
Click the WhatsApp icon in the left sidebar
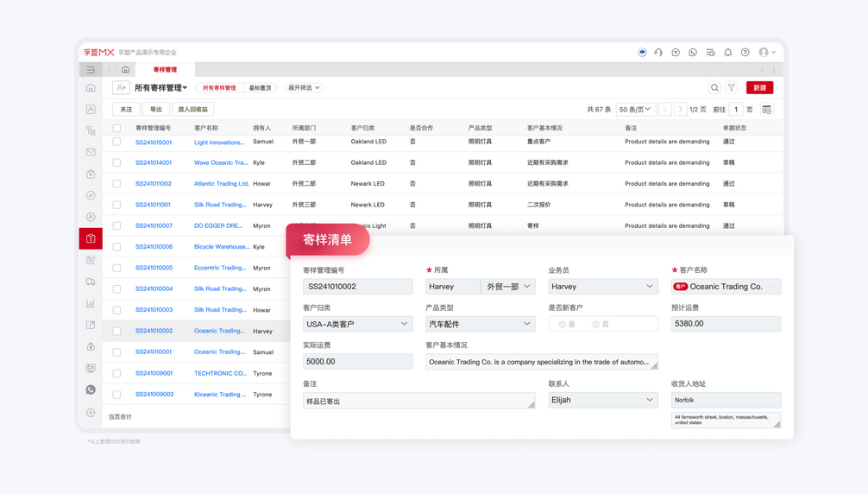pyautogui.click(x=91, y=390)
